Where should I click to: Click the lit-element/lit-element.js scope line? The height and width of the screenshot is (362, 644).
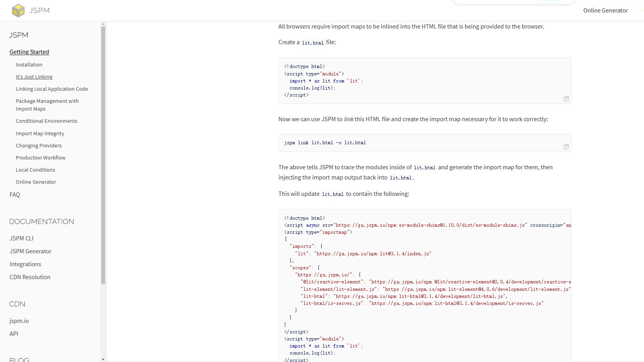[x=436, y=289]
